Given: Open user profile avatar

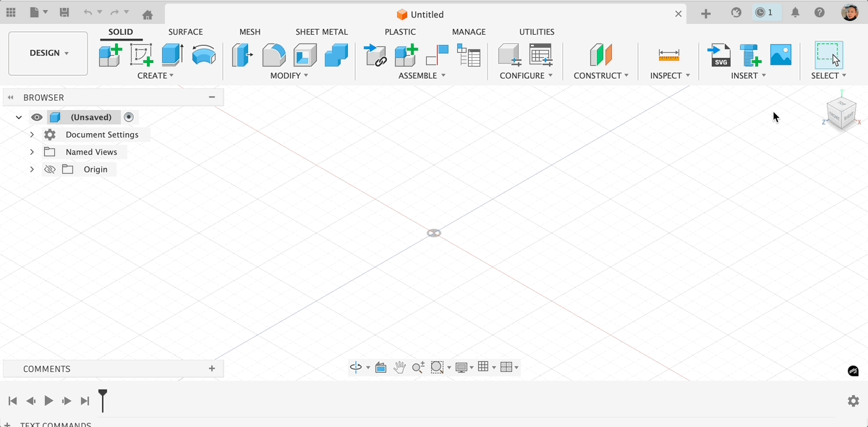Looking at the screenshot, I should (850, 12).
